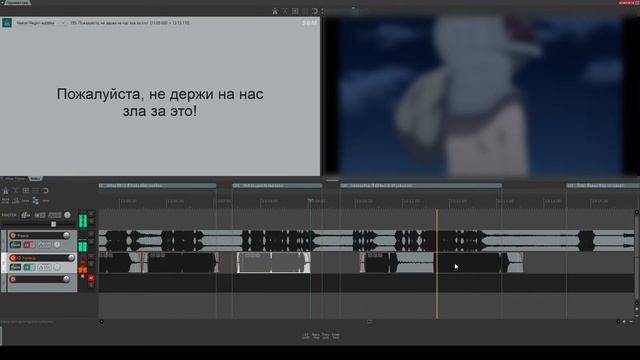Toggle grid icon above track panel
The width and height of the screenshot is (640, 360).
[x=26, y=191]
